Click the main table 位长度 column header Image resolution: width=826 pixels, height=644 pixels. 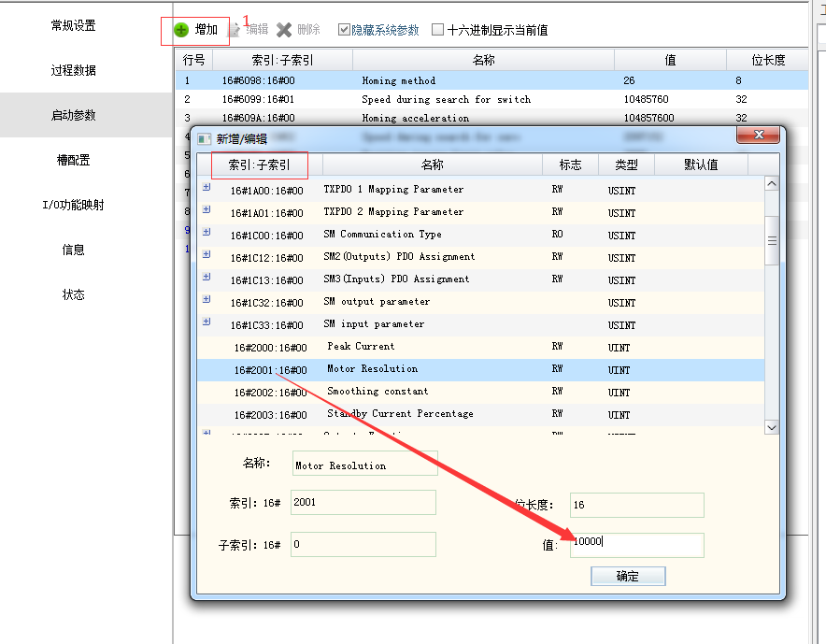point(767,60)
